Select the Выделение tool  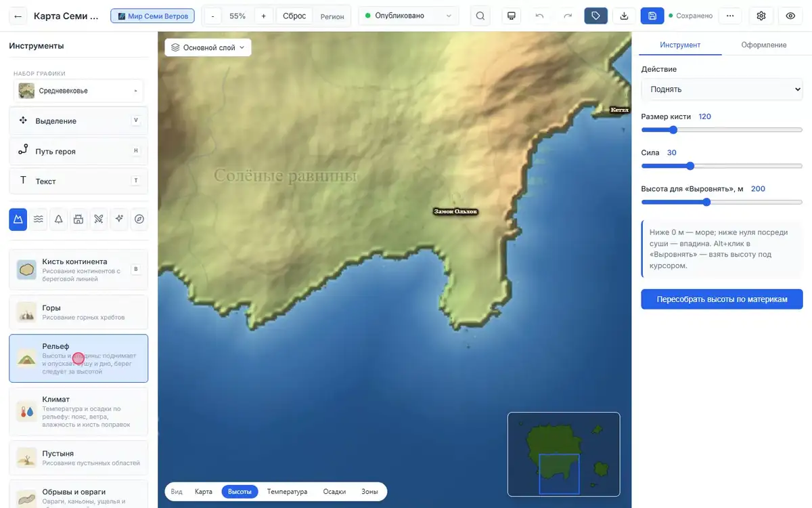(x=78, y=121)
